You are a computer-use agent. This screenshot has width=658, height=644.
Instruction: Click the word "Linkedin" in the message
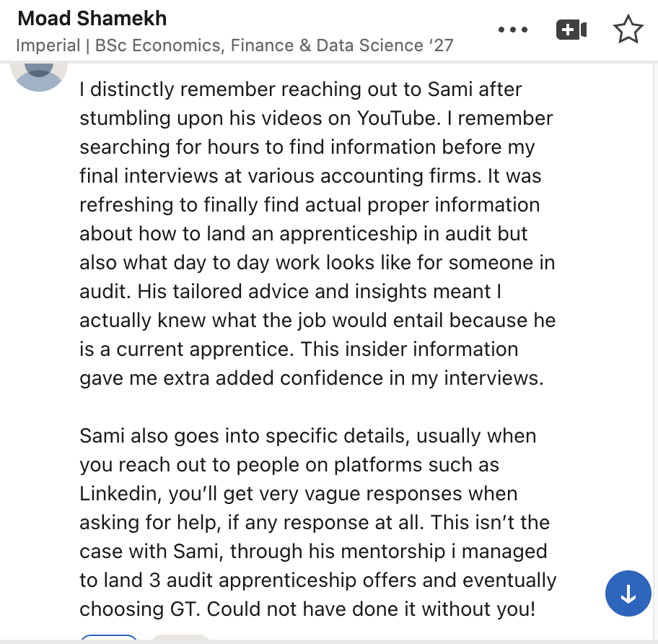coord(120,494)
